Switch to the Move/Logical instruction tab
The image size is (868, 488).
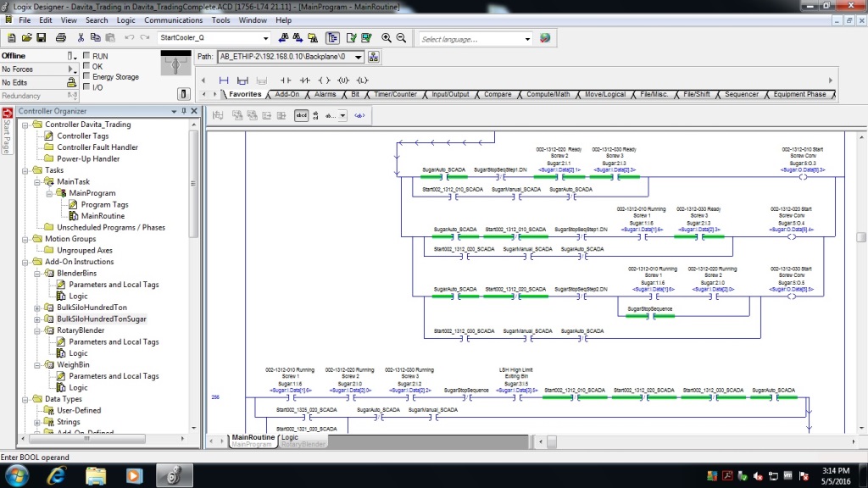(x=605, y=95)
